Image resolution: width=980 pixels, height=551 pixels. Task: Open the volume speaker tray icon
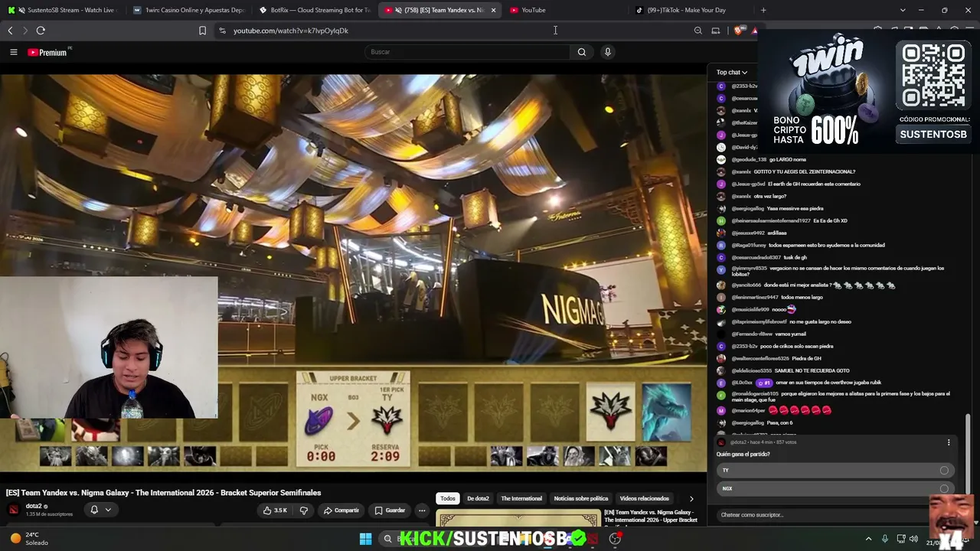pos(913,539)
